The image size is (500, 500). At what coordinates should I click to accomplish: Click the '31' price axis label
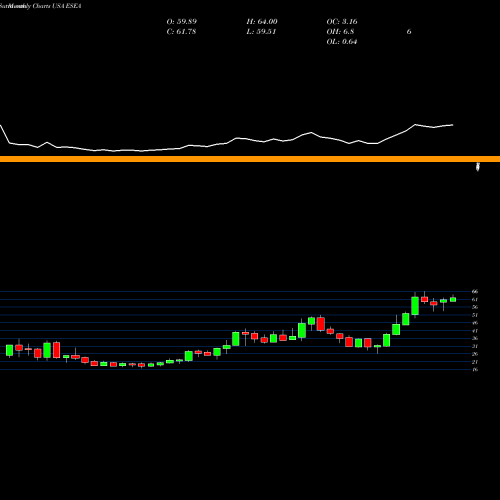475,346
